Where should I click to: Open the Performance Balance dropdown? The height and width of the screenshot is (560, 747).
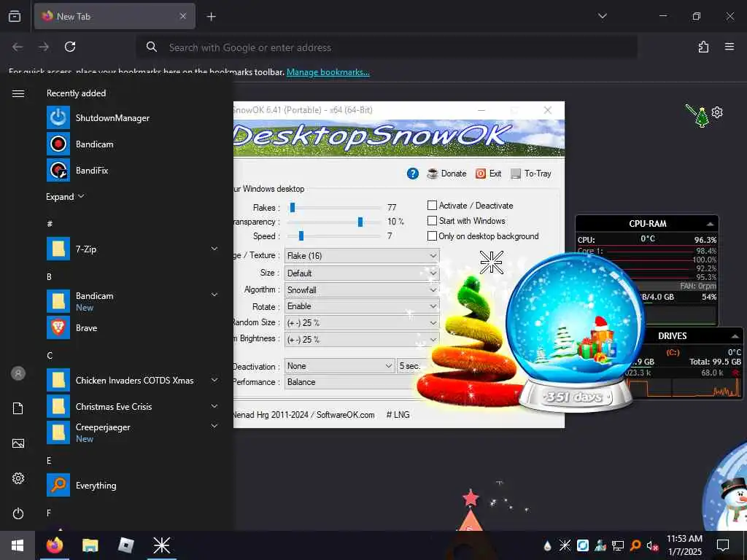pos(352,382)
